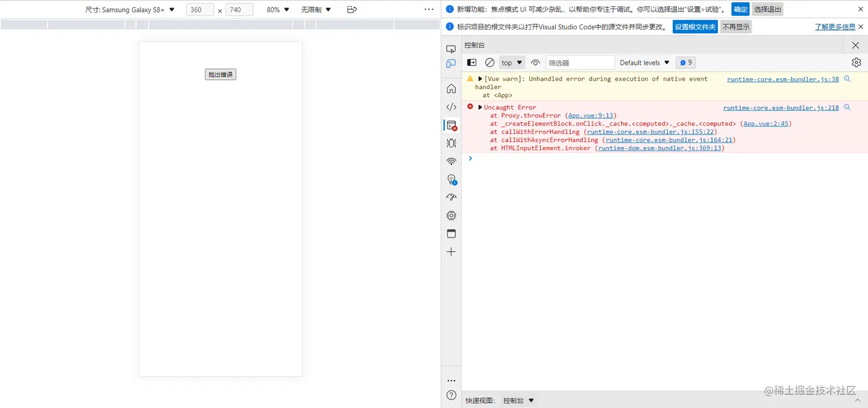Screen dimensions: 868x408
Task: Clear the console with the ban icon
Action: click(490, 63)
